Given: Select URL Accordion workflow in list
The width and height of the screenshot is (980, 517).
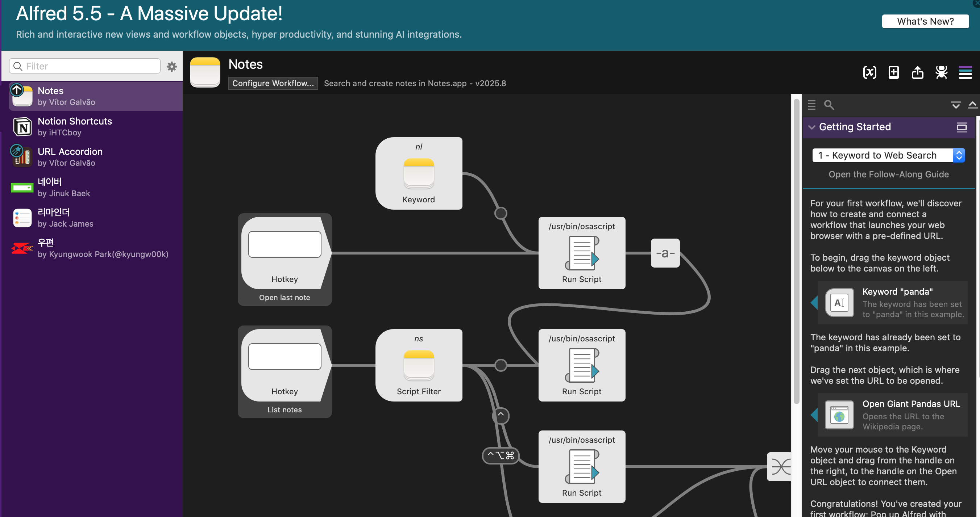Looking at the screenshot, I should (91, 157).
